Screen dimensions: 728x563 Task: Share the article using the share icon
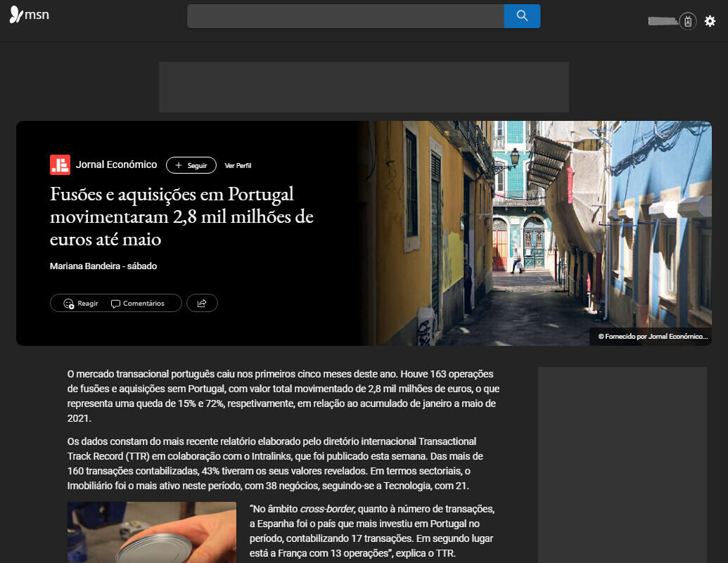click(x=202, y=303)
